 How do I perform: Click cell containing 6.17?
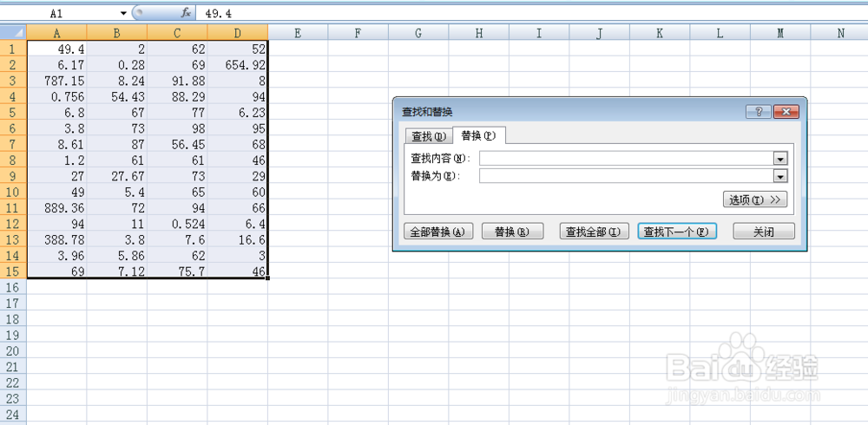57,65
